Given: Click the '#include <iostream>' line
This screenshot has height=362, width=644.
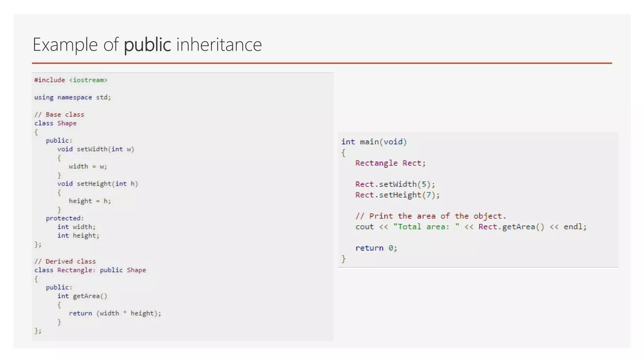Looking at the screenshot, I should pos(71,80).
